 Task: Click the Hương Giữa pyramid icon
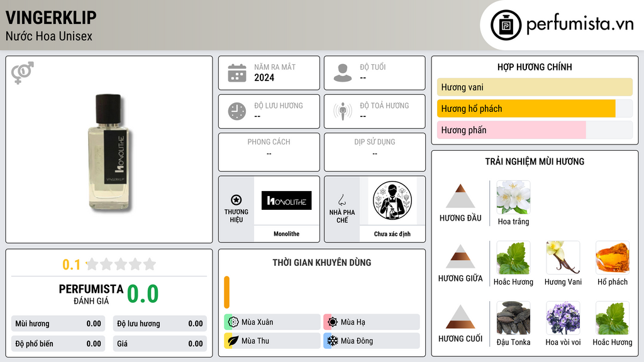460,256
